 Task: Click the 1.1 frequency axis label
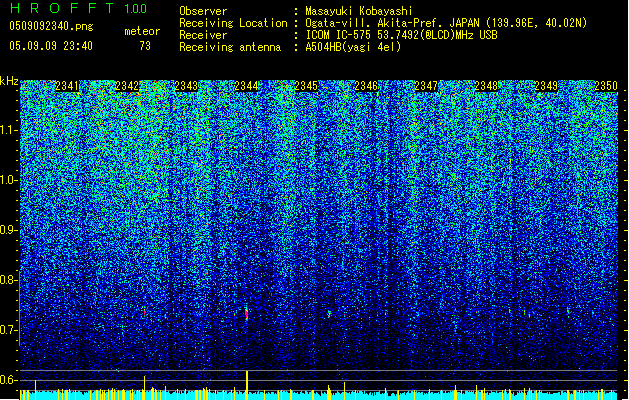point(8,130)
